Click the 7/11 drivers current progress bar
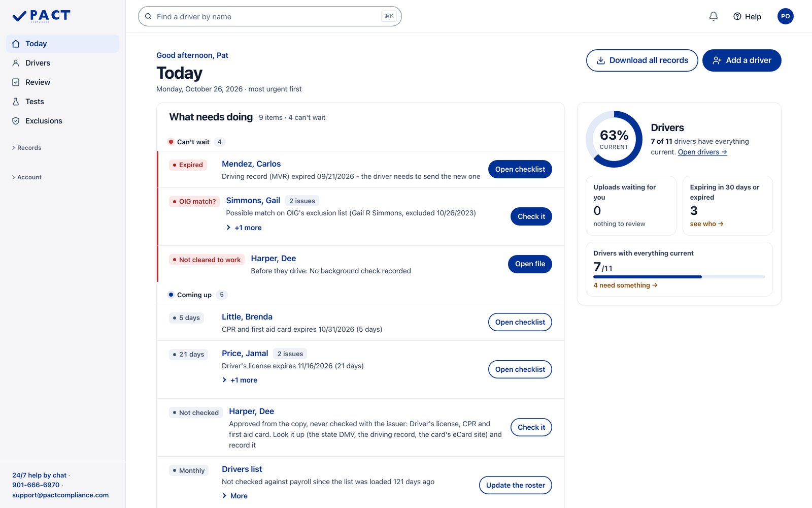Viewport: 812px width, 508px height. (679, 277)
